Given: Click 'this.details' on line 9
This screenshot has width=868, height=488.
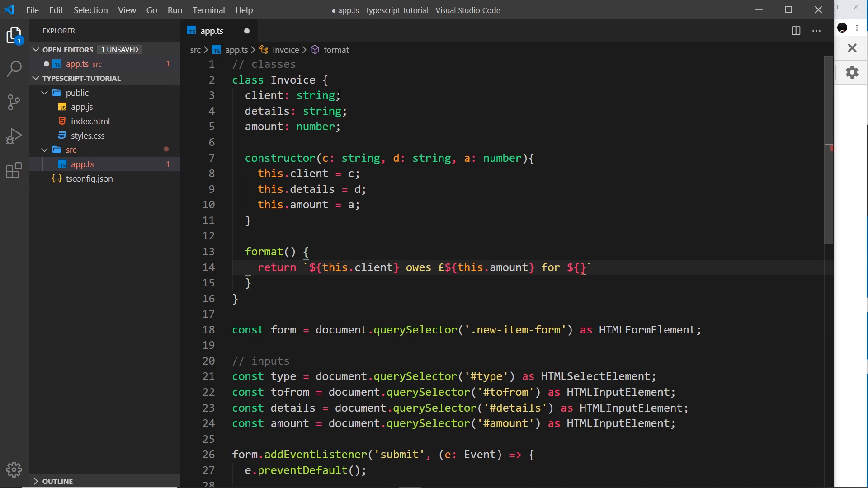Looking at the screenshot, I should coord(296,189).
